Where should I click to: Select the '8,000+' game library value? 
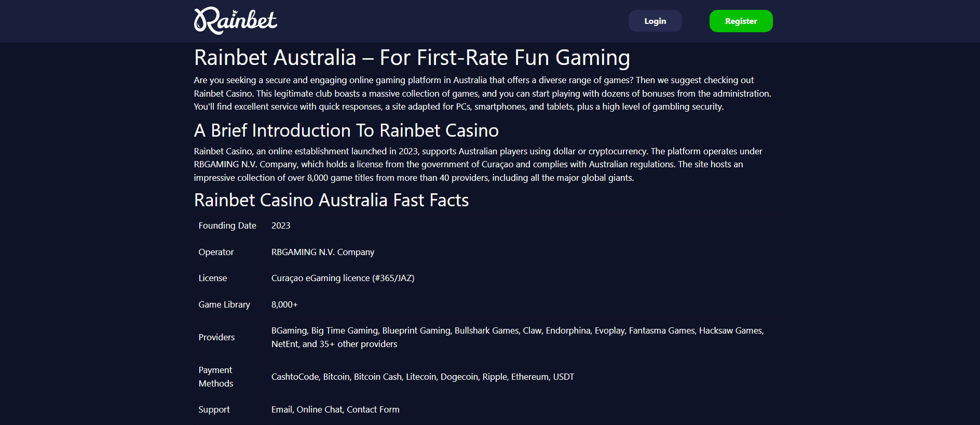pos(284,304)
